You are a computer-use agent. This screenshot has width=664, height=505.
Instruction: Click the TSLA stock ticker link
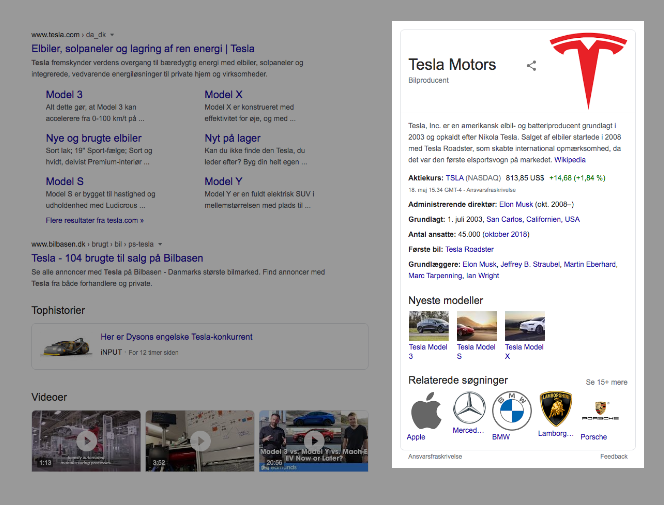tap(454, 178)
